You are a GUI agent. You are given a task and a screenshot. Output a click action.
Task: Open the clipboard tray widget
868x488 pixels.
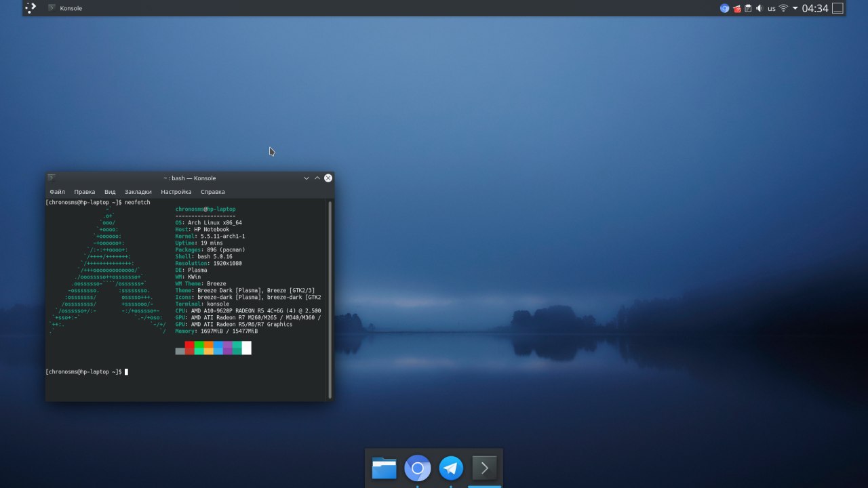pyautogui.click(x=748, y=8)
